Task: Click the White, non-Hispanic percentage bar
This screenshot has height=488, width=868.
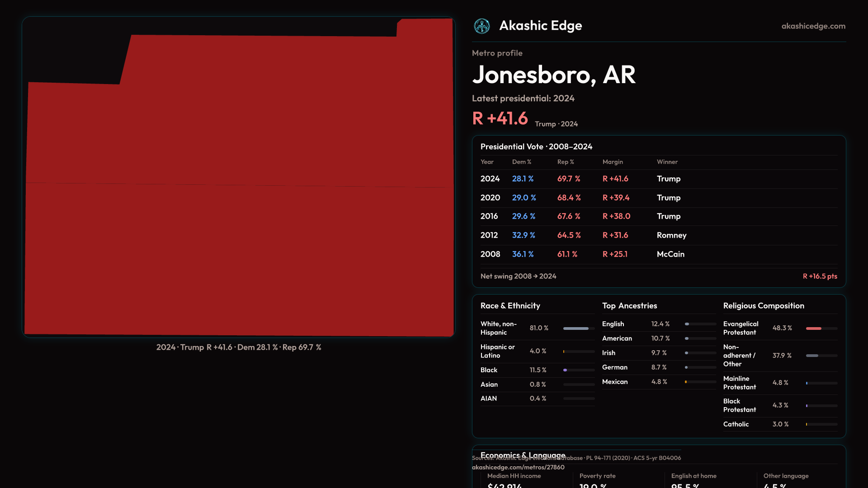Action: [x=578, y=328]
